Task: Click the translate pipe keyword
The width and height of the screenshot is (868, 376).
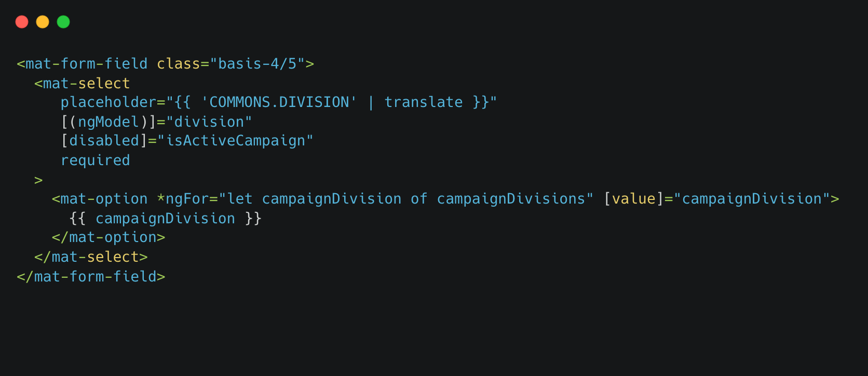Action: (x=424, y=102)
